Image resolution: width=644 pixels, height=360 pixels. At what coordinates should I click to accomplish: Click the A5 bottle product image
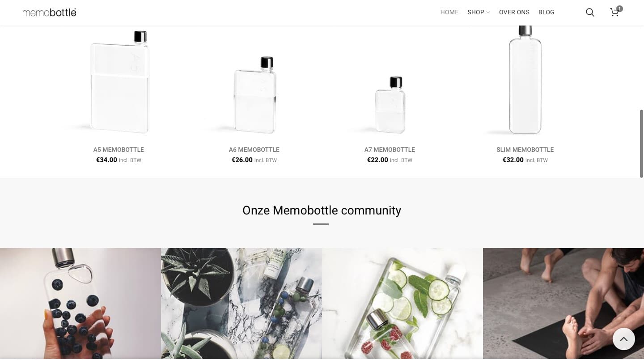click(119, 82)
